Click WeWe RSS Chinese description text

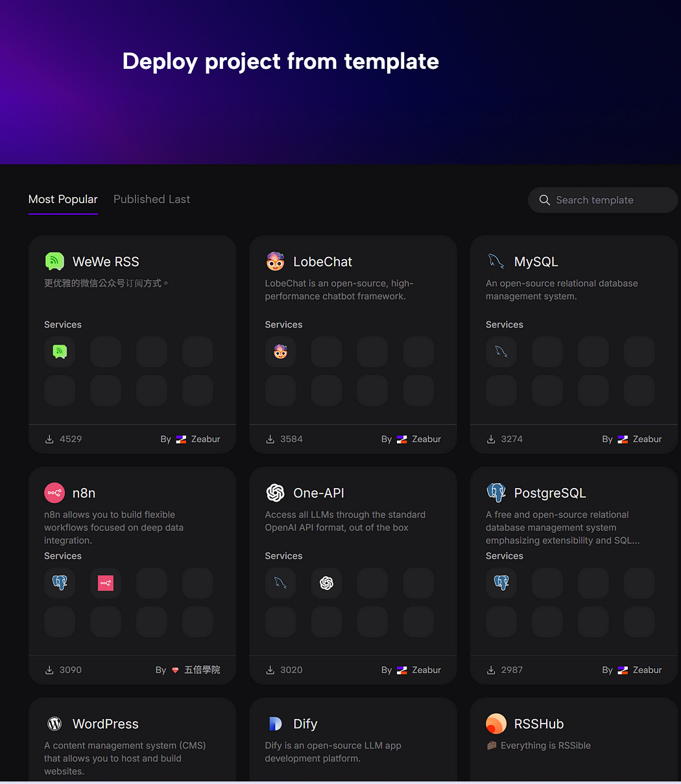pos(106,283)
